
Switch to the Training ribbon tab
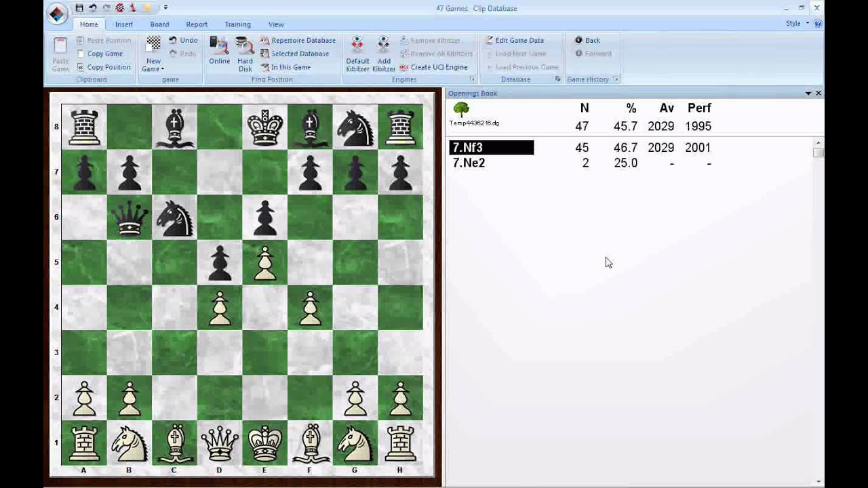237,24
